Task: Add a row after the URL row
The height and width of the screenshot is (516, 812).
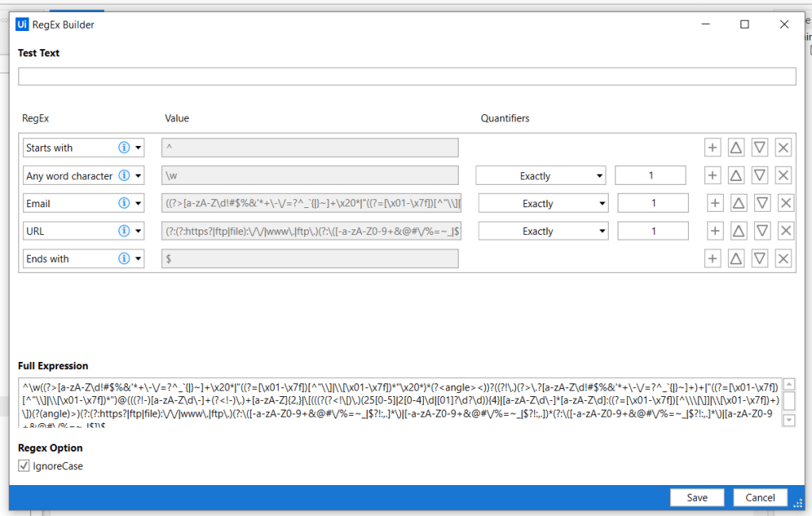Action: [x=714, y=231]
